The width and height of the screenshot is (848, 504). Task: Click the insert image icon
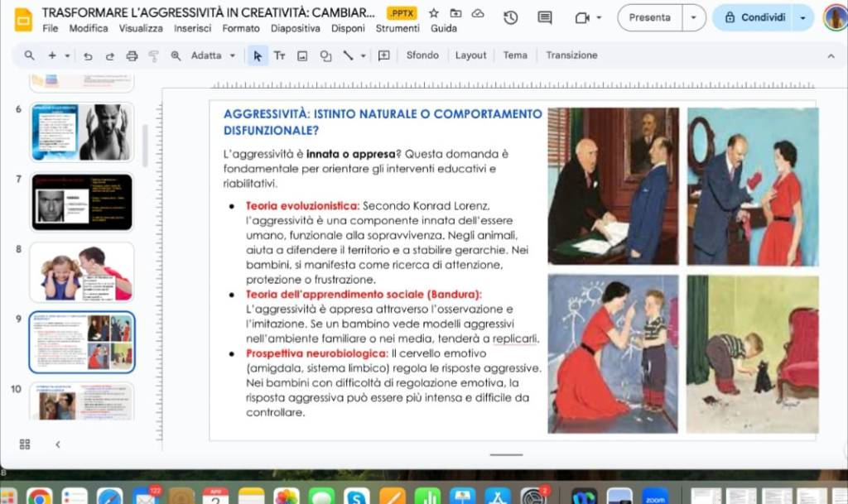point(302,55)
